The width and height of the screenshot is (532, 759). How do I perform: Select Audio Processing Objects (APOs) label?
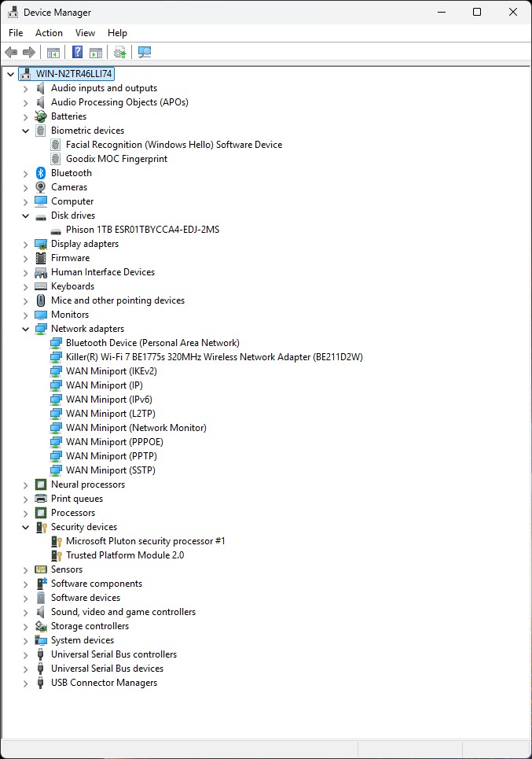[x=119, y=102]
